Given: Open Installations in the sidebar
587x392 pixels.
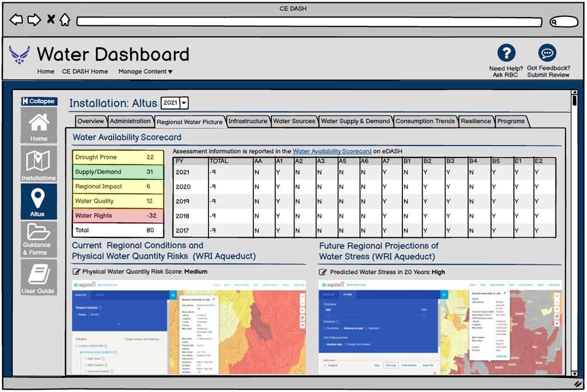Looking at the screenshot, I should [38, 164].
